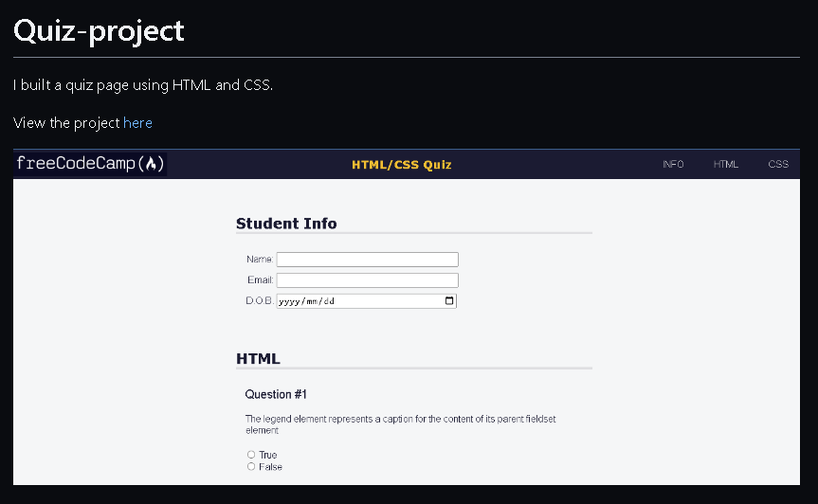Select the Student Info section heading

(286, 224)
